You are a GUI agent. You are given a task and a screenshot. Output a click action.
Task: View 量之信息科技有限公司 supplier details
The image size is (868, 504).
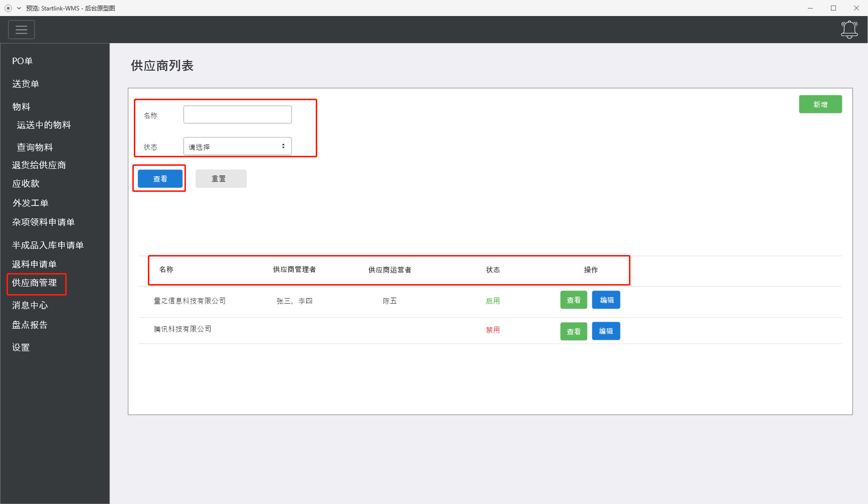[574, 300]
